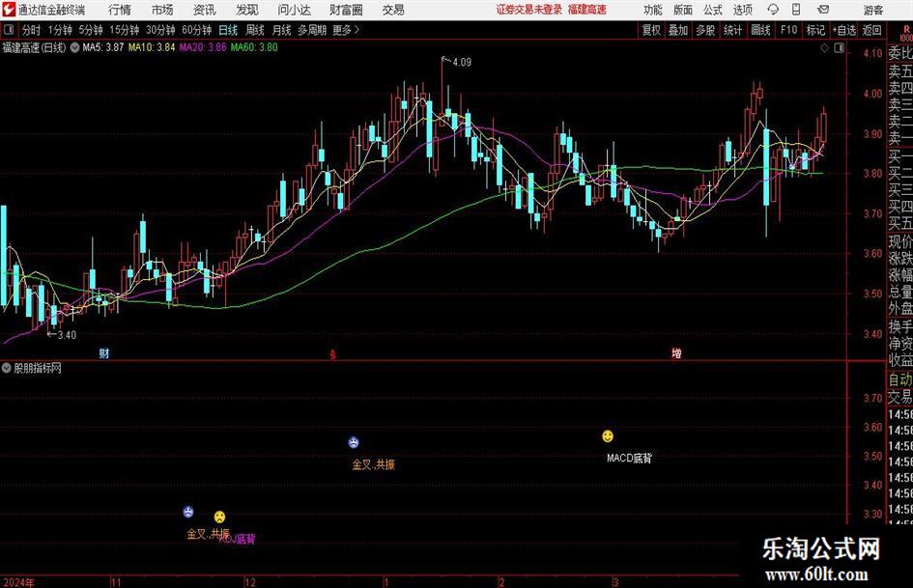Viewport: 913px width, 588px height.
Task: Click the 画线 drawing toolbar button
Action: (761, 30)
